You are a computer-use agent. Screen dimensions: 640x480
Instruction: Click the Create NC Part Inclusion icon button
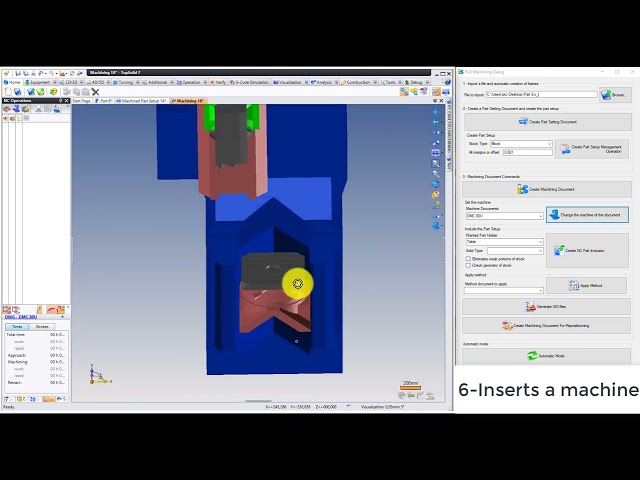(x=587, y=251)
